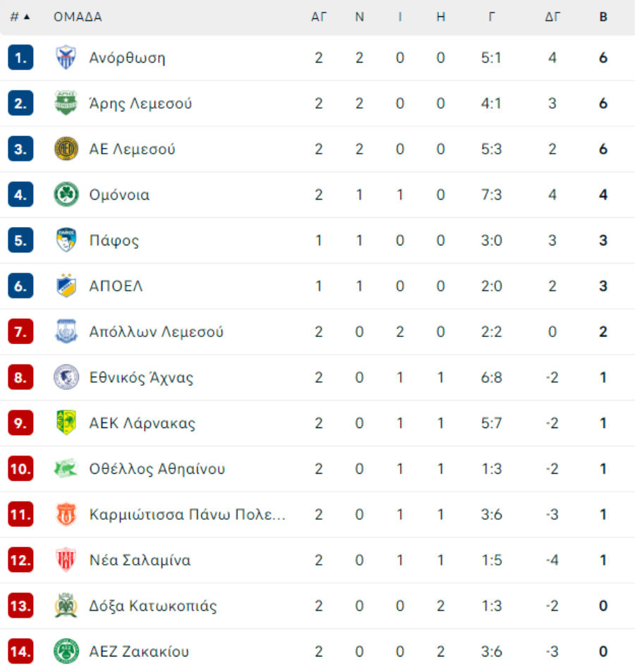
Task: Click the Καρμιώτισσα orange crest icon
Action: click(x=66, y=514)
